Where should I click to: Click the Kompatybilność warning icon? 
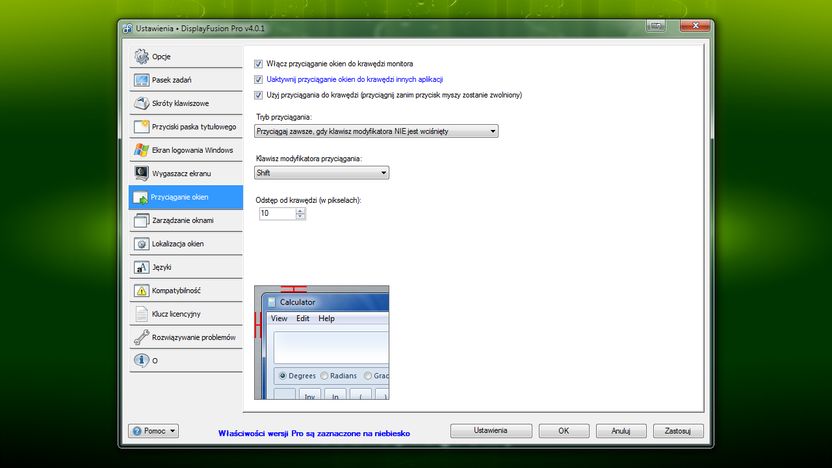tap(141, 290)
